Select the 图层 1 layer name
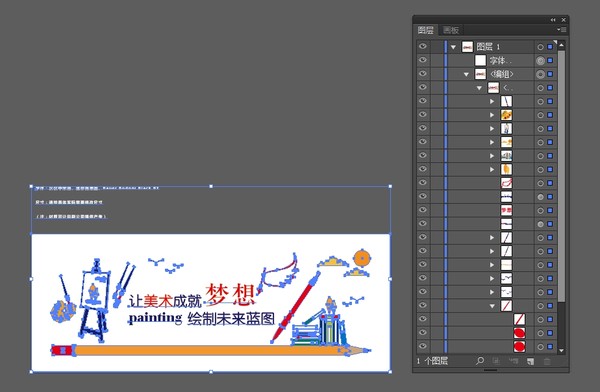The width and height of the screenshot is (600, 392). [488, 47]
